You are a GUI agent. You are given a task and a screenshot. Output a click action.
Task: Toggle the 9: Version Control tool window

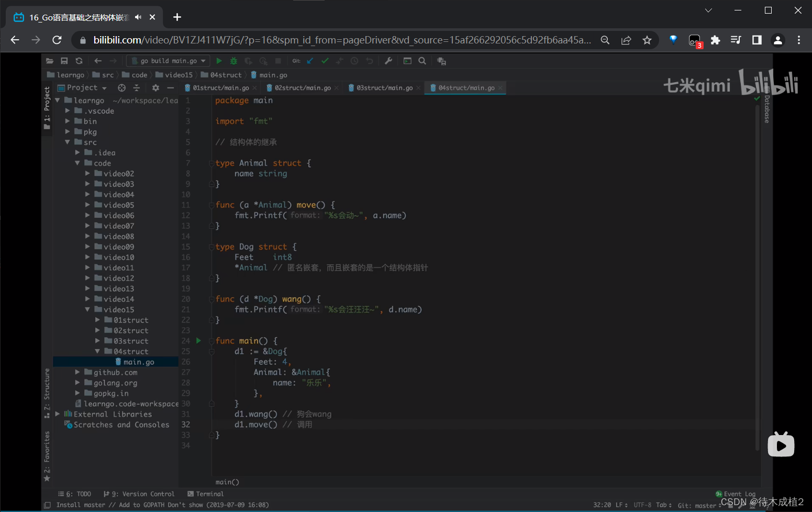(x=139, y=494)
